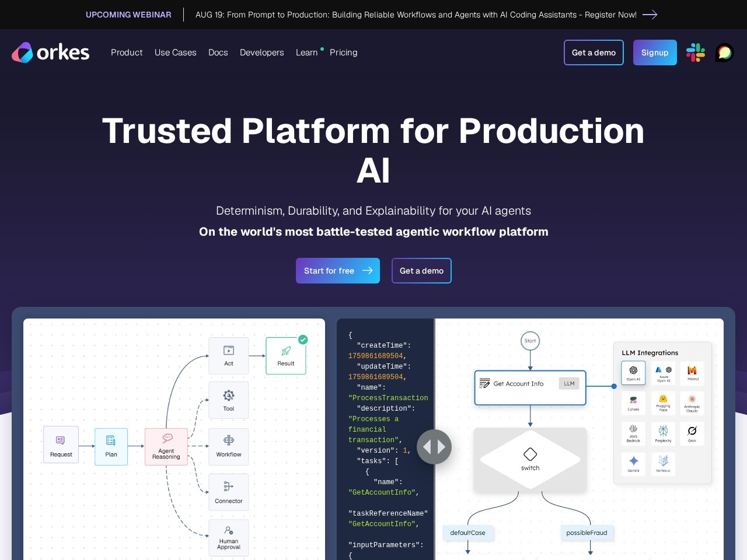Open the chat bubble icon beside Slack
Viewport: 747px width, 560px height.
coord(725,52)
